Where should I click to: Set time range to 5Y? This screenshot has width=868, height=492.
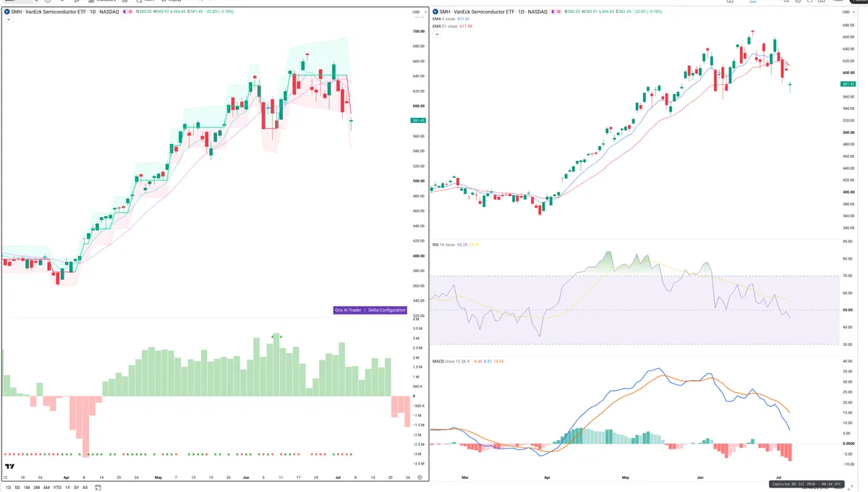[x=77, y=488]
